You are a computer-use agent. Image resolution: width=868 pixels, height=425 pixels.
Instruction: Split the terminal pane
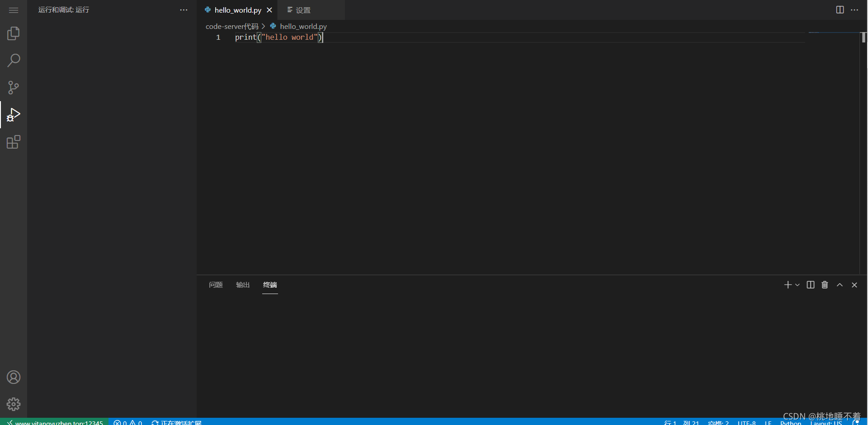pyautogui.click(x=811, y=285)
